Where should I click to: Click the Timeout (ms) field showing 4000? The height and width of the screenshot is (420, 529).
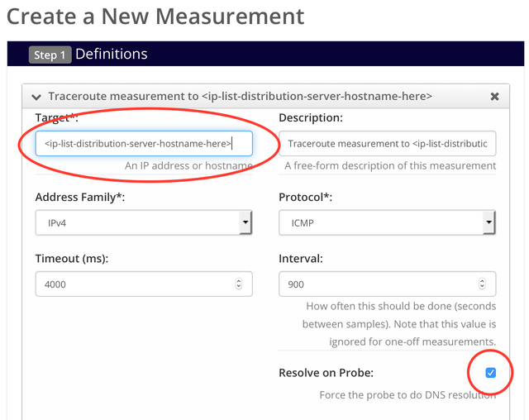144,284
